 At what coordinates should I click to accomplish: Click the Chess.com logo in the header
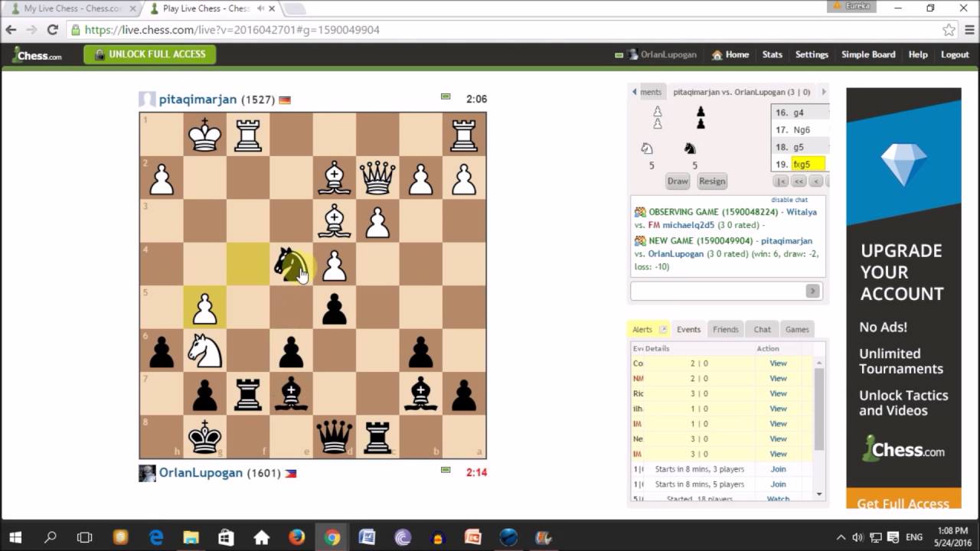[x=37, y=55]
